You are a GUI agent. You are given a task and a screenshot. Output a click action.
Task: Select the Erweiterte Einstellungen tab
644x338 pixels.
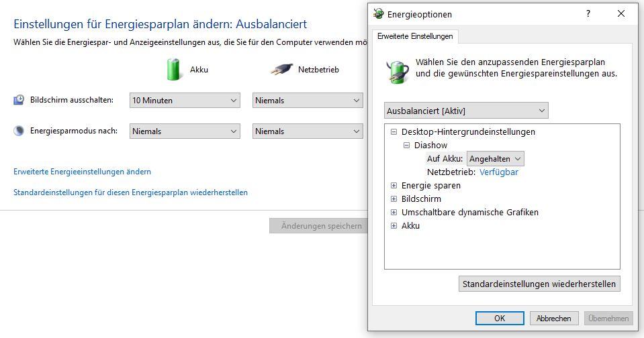415,36
